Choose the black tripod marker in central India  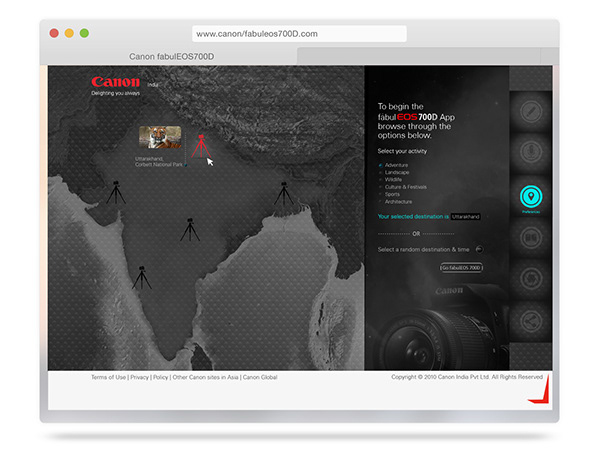190,230
